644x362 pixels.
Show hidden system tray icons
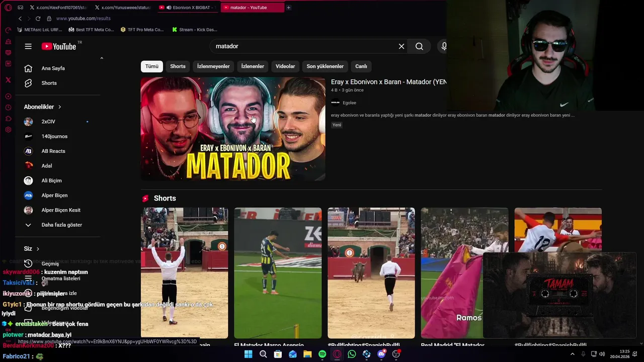pyautogui.click(x=572, y=354)
